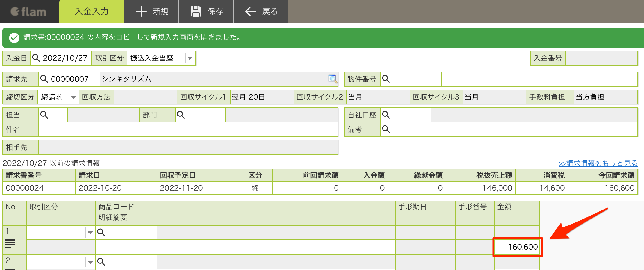Image resolution: width=644 pixels, height=270 pixels.
Task: Click the 自社口座 search icon
Action: (x=386, y=115)
